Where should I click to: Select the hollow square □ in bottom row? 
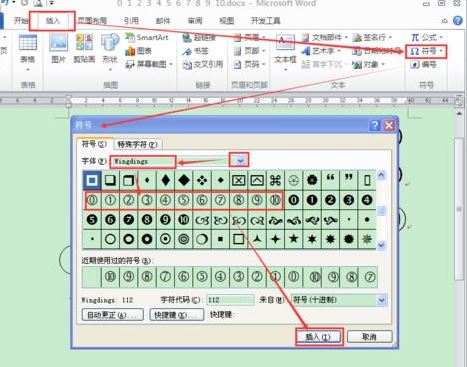click(x=239, y=239)
